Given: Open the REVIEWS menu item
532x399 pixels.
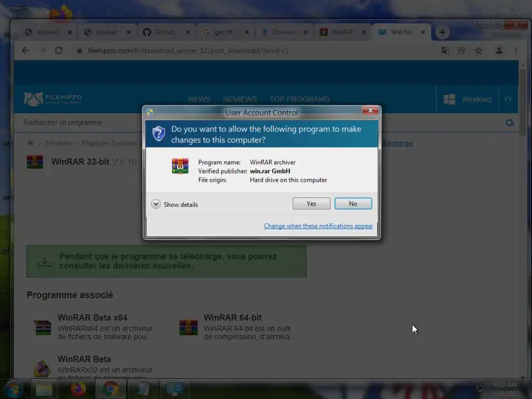Looking at the screenshot, I should pos(240,99).
